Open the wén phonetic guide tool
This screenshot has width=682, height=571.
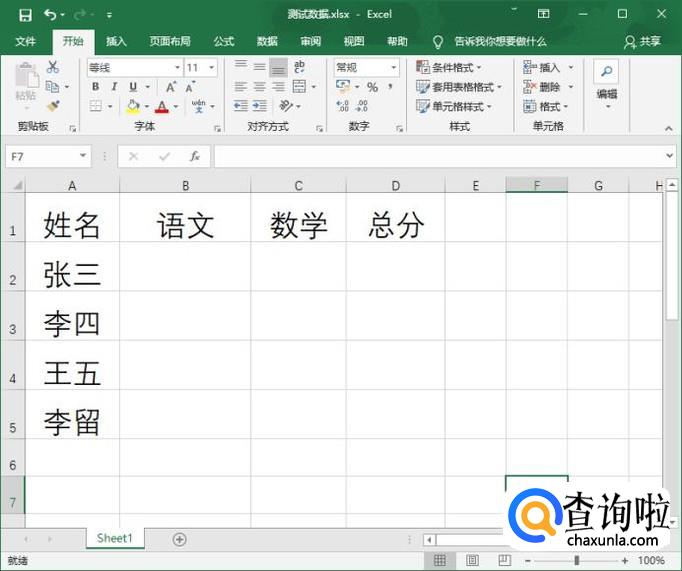199,106
